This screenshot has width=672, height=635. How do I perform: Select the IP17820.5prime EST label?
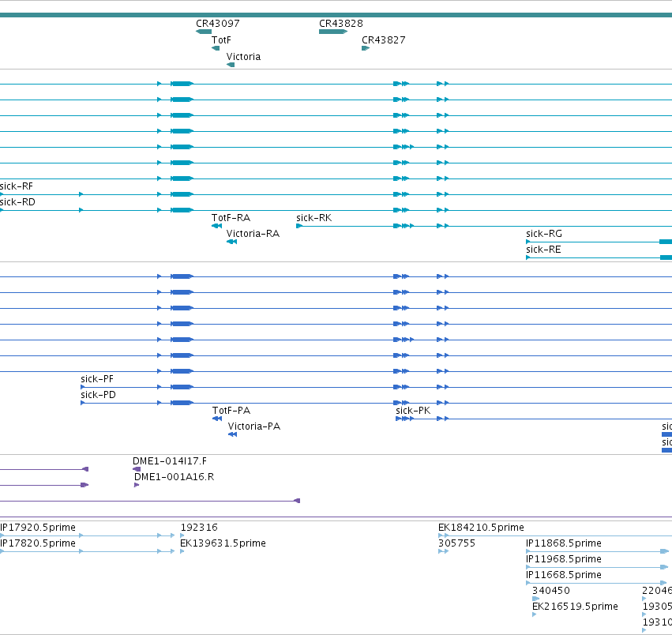[38, 543]
